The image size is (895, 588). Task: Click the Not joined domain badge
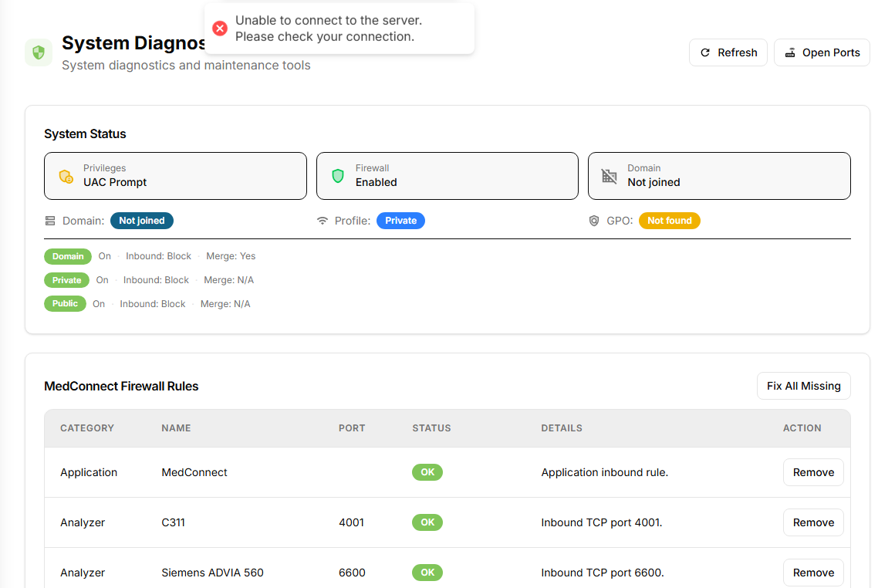point(141,221)
